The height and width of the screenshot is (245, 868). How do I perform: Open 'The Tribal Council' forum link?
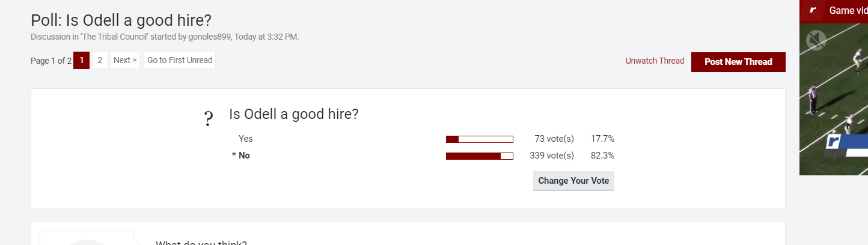click(114, 37)
